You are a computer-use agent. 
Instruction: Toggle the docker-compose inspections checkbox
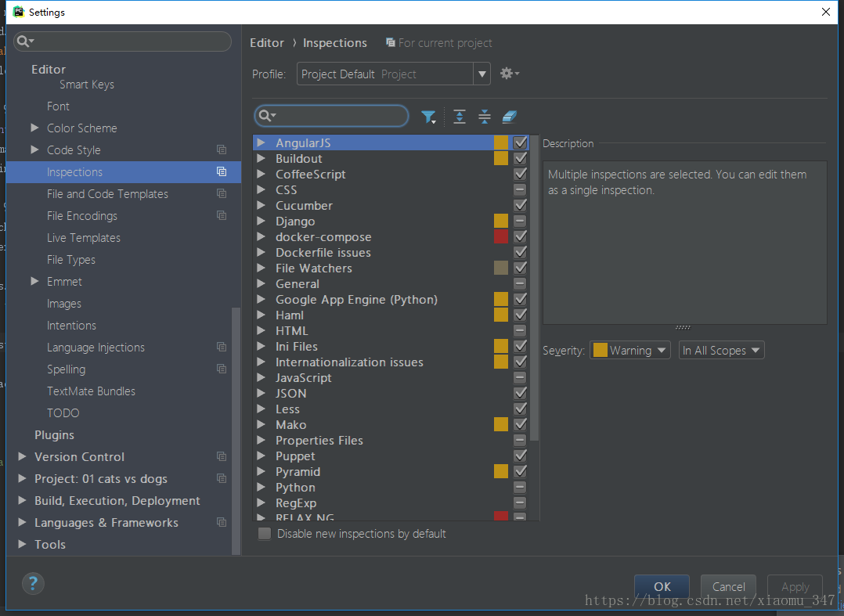pos(520,236)
